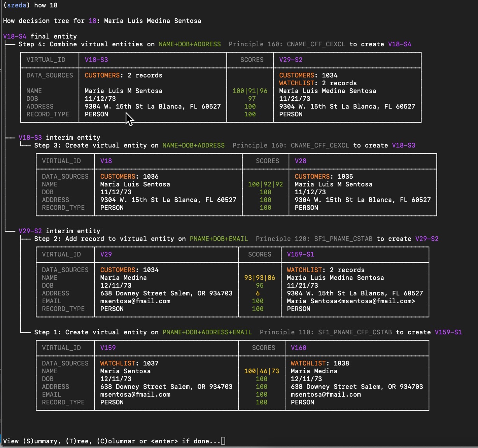Click the 'how 18' command at the top
This screenshot has height=448, width=478.
coord(46,5)
